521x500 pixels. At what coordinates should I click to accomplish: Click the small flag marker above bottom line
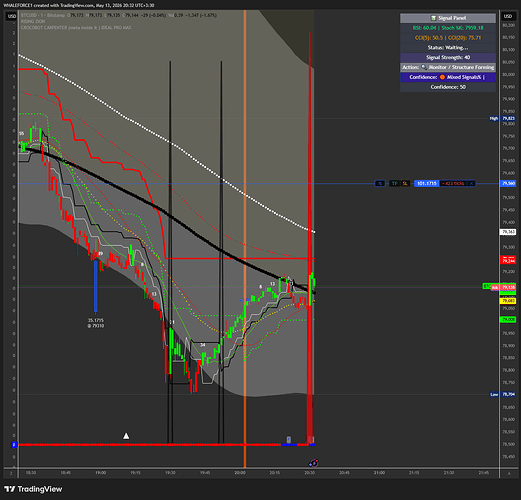coord(289,439)
